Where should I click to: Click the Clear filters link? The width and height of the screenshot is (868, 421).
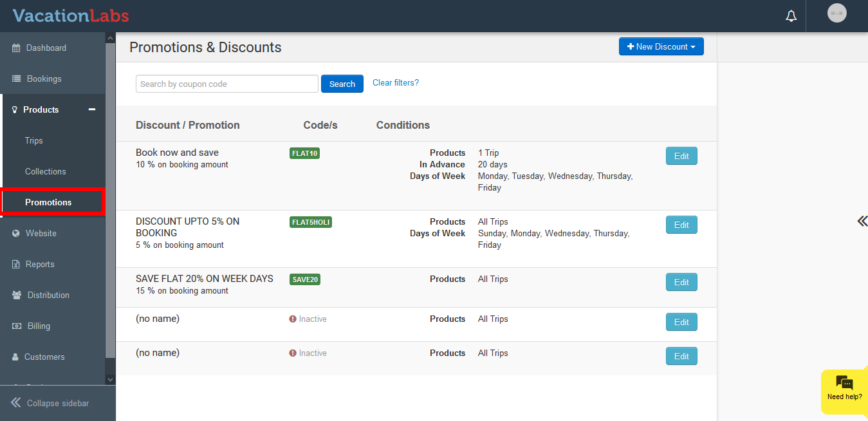[395, 83]
